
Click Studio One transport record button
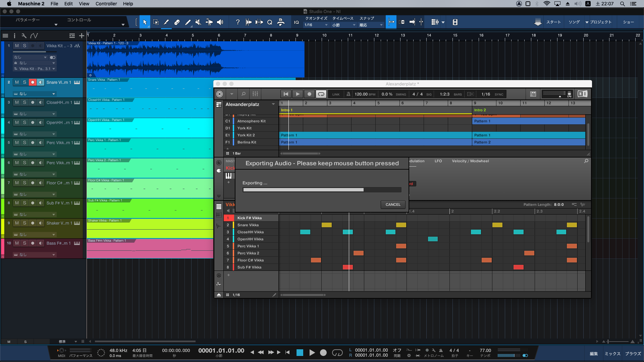323,353
